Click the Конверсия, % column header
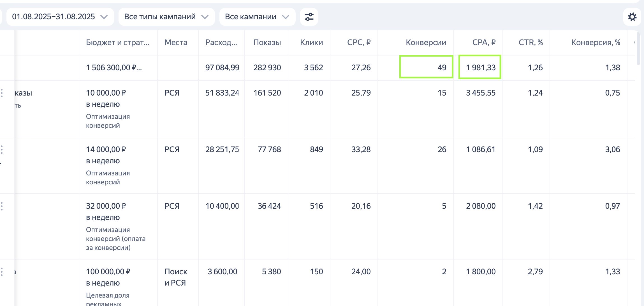Screen dimensions: 644x306 (x=596, y=43)
